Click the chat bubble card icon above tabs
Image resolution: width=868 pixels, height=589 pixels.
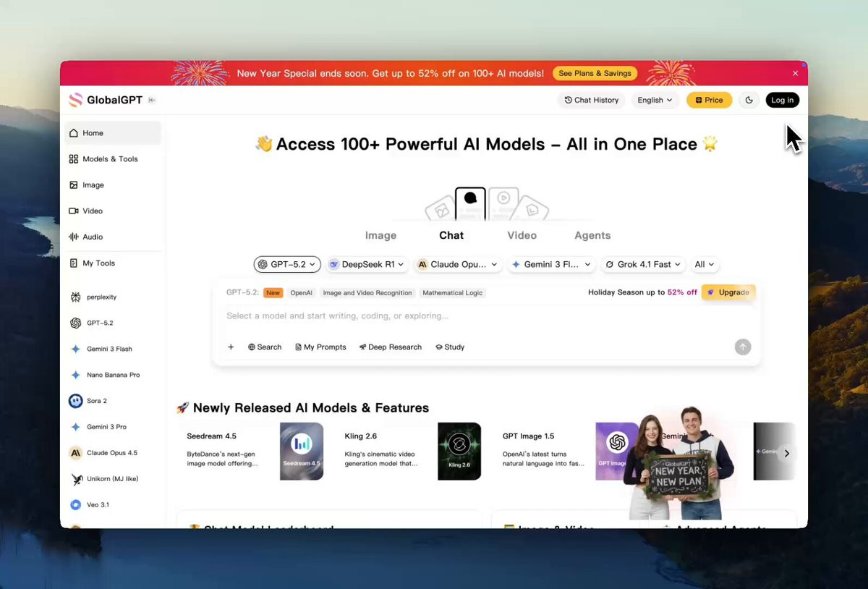coord(470,203)
